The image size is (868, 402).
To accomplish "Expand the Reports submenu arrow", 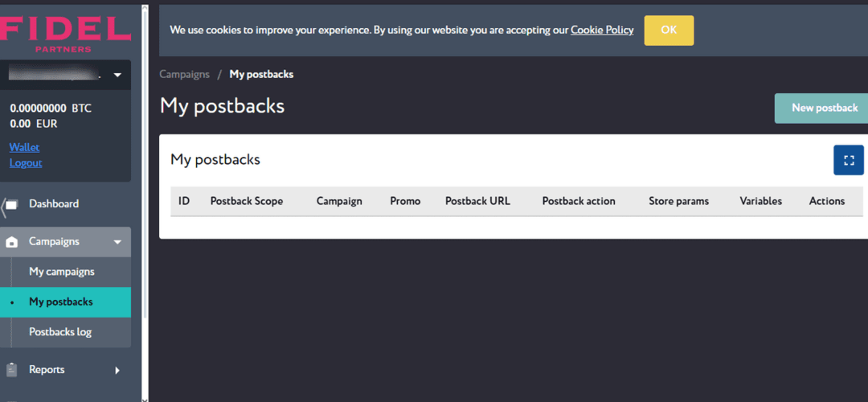I will click(117, 370).
